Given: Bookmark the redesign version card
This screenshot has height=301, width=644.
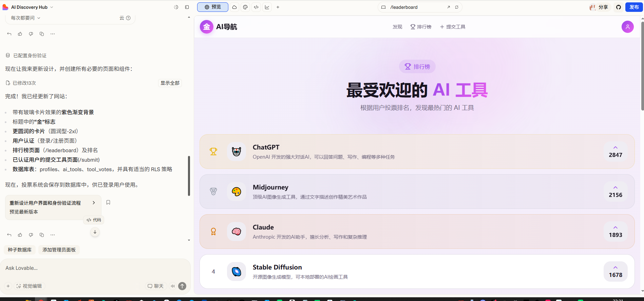Looking at the screenshot, I should pos(108,202).
